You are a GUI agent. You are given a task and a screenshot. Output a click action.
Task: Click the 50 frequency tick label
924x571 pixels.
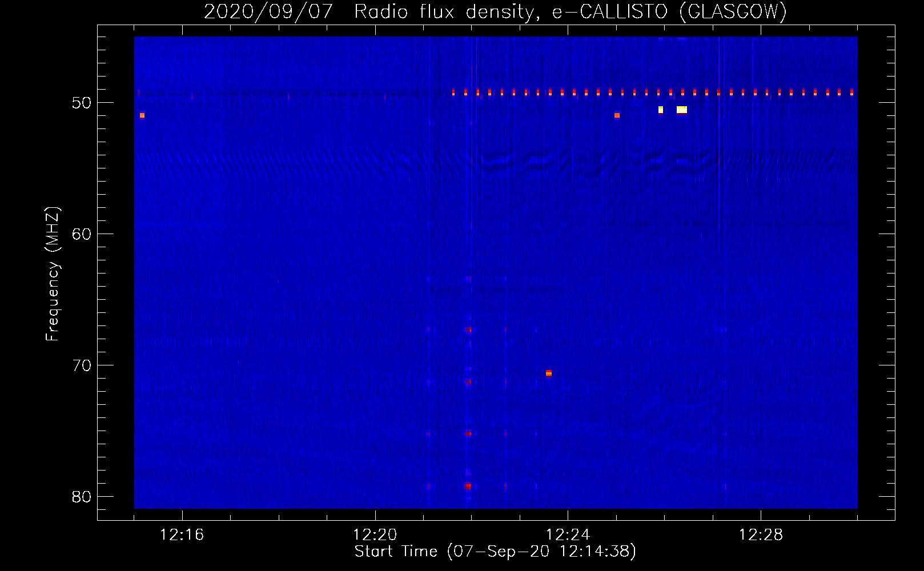click(x=82, y=103)
